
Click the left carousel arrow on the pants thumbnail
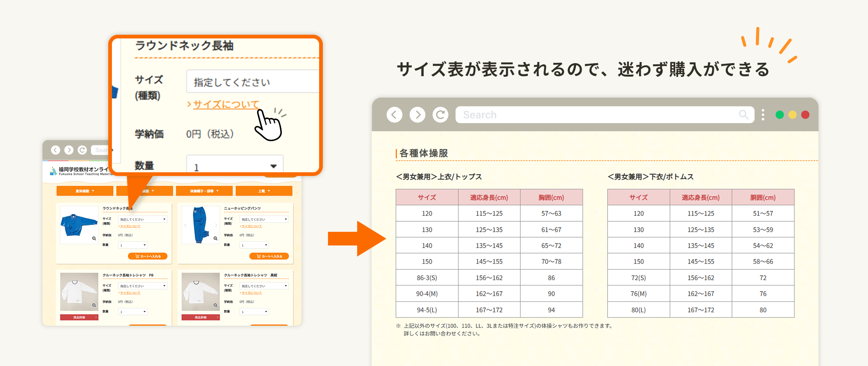(185, 225)
